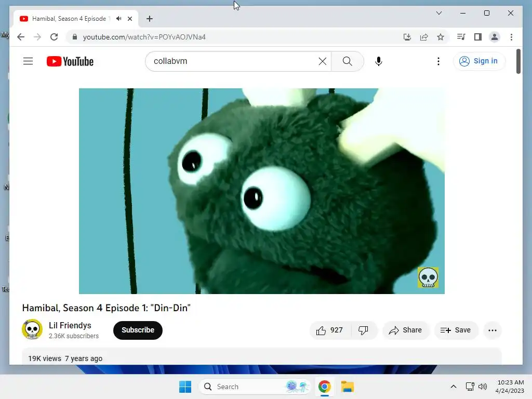Show hidden system tray icons

point(453,387)
